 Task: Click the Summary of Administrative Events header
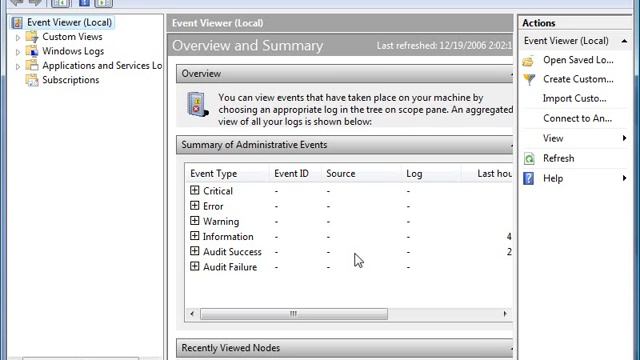tap(345, 145)
